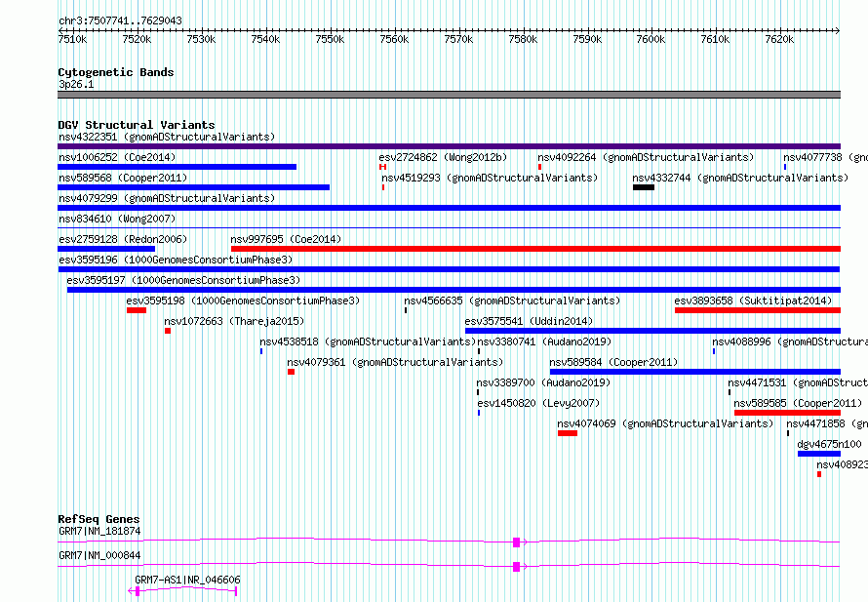
Task: Click the nsv4322351 gnomAD variant label
Action: pyautogui.click(x=167, y=137)
